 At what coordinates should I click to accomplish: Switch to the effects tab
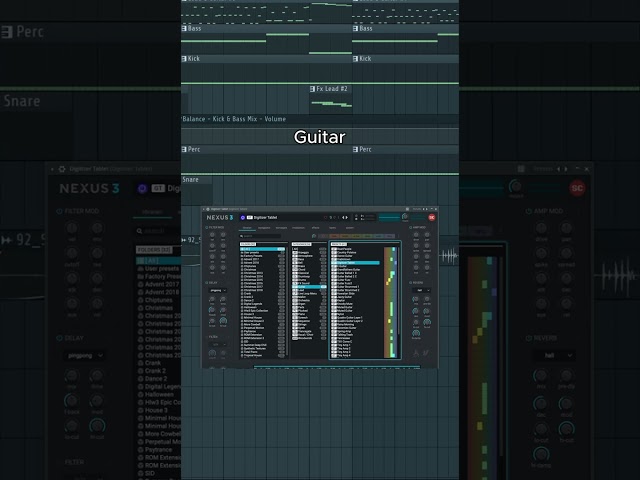click(x=316, y=228)
